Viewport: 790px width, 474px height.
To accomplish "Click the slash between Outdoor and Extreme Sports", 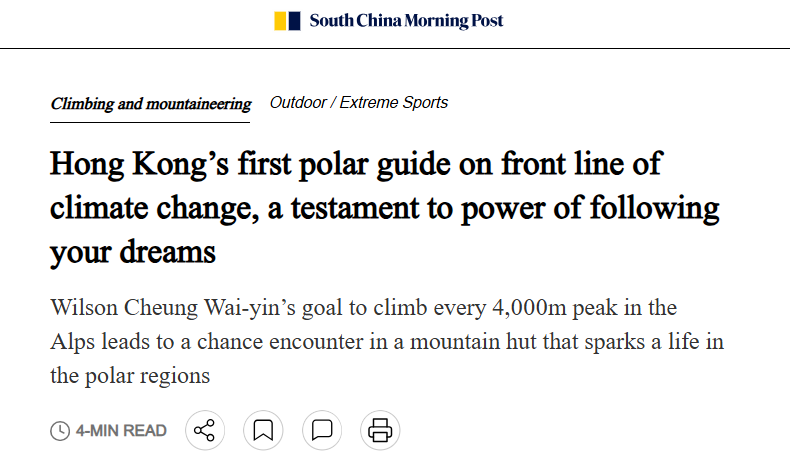I will click(x=334, y=103).
